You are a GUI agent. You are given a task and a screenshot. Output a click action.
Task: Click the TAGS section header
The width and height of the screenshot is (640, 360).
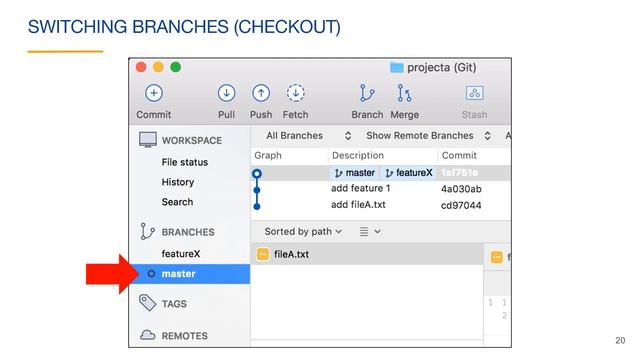[x=174, y=304]
